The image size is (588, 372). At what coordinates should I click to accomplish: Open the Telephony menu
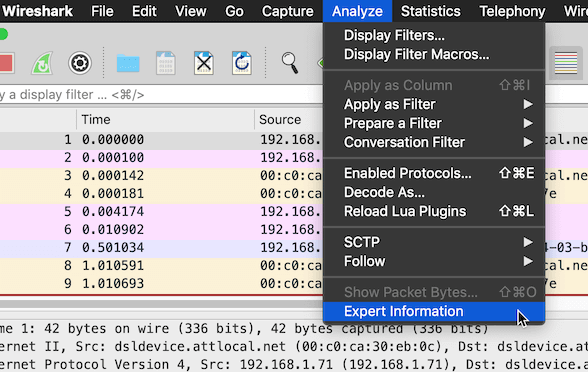tap(512, 11)
